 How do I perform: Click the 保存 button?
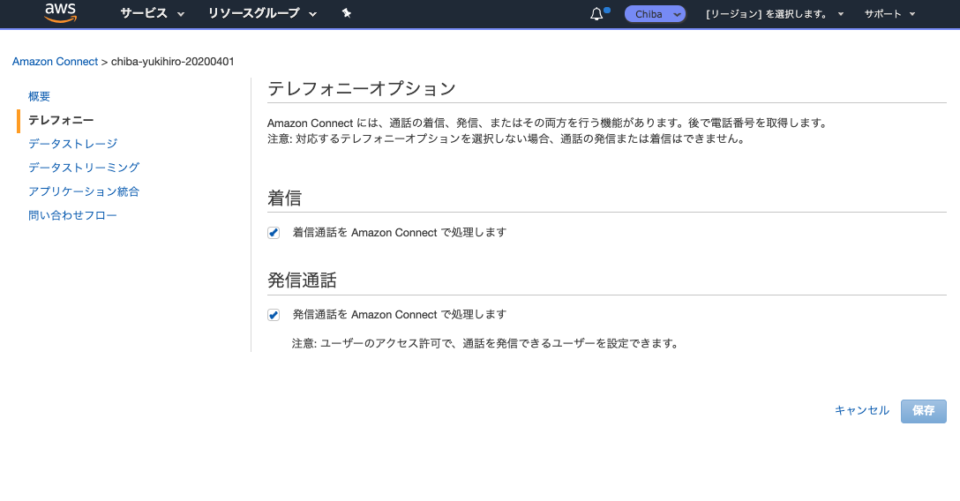[x=923, y=411]
